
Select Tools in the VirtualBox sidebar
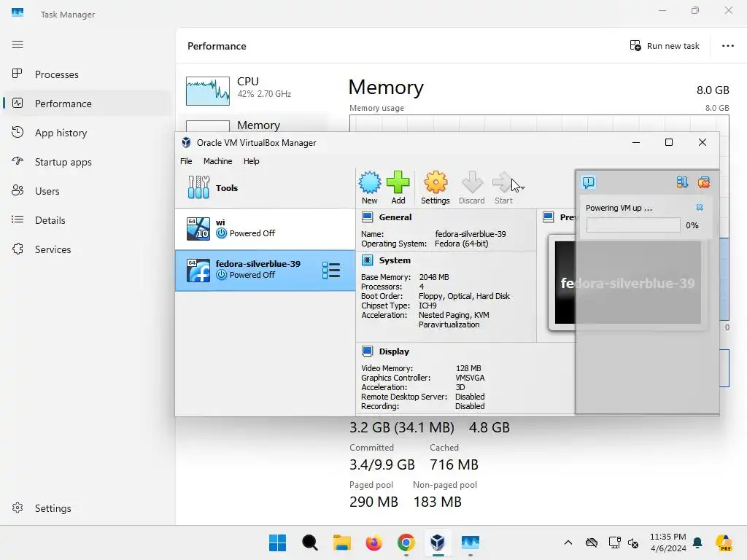click(x=266, y=187)
